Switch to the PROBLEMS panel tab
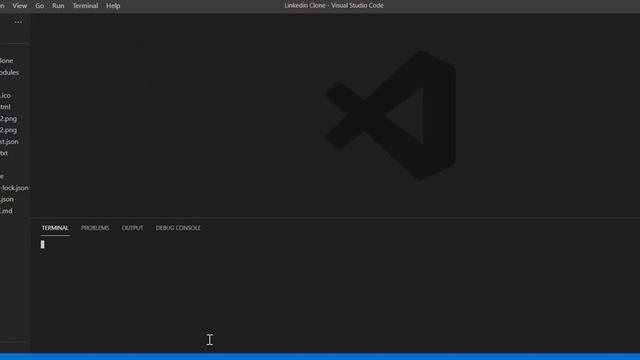The height and width of the screenshot is (360, 640). (95, 228)
